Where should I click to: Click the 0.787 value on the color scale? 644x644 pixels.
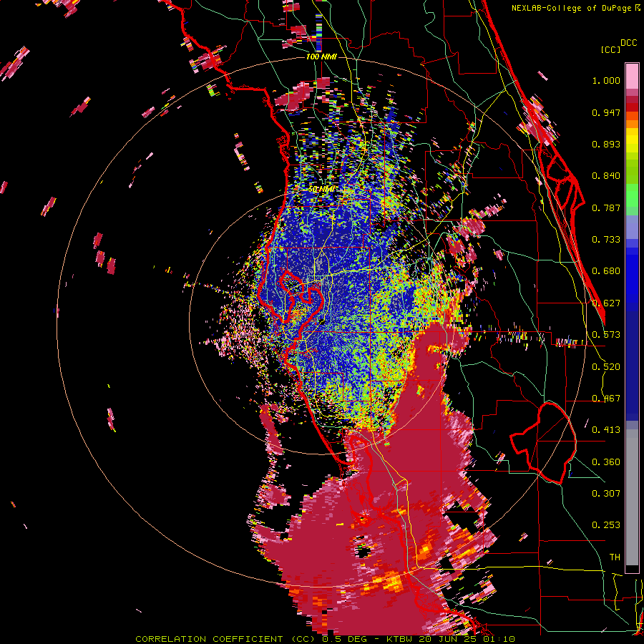pos(606,208)
